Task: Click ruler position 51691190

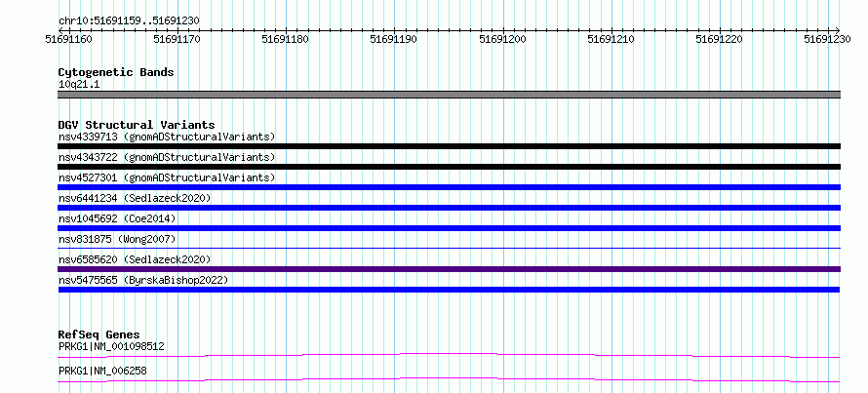Action: coord(394,39)
